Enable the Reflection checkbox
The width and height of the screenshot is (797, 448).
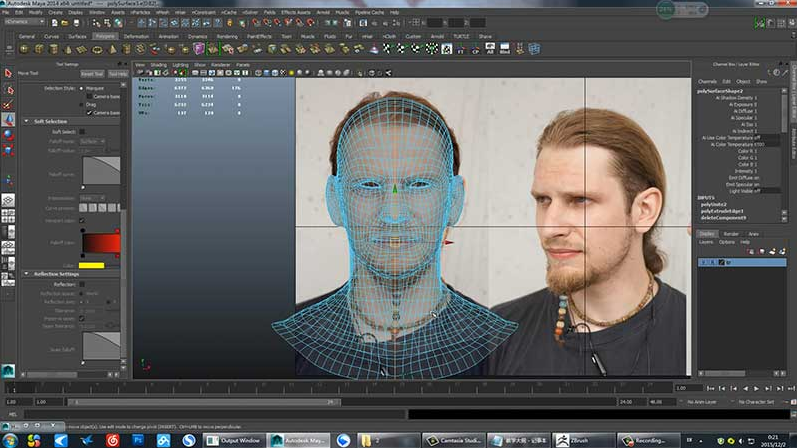[82, 285]
